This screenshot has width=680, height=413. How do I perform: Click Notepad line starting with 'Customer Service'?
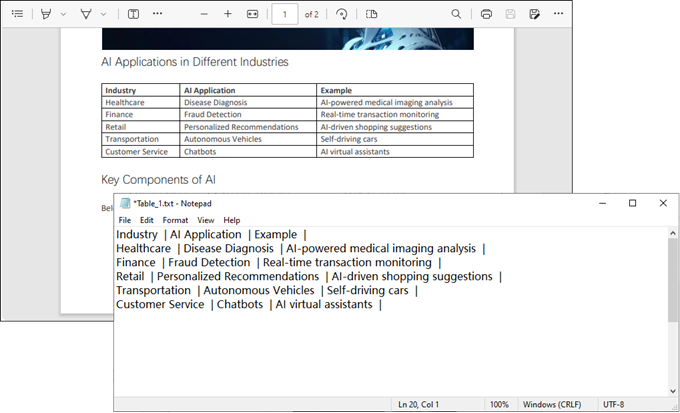[x=249, y=304]
